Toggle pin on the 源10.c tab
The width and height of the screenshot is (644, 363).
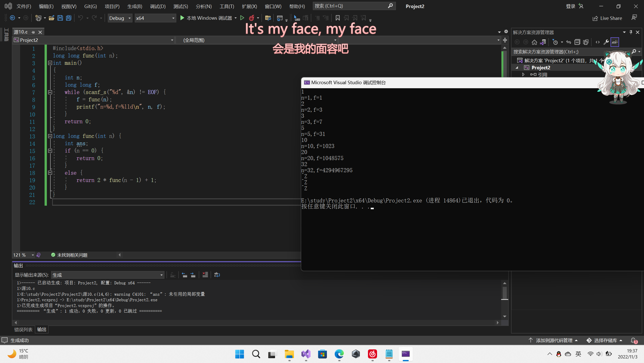(33, 32)
